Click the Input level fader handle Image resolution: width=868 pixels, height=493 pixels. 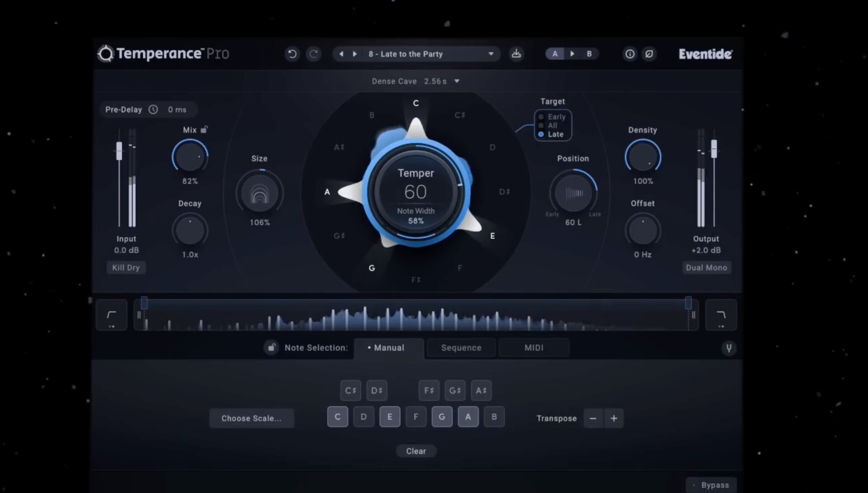click(x=119, y=152)
